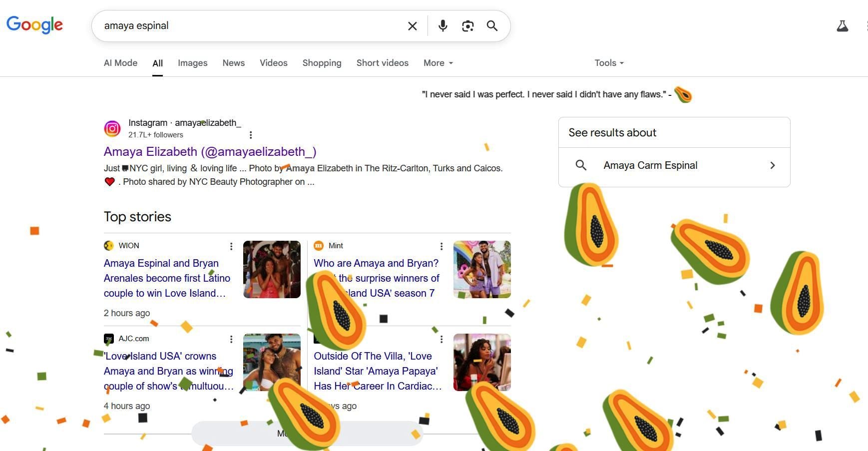Click the Instagram icon on the profile result
The width and height of the screenshot is (868, 451).
pos(112,128)
